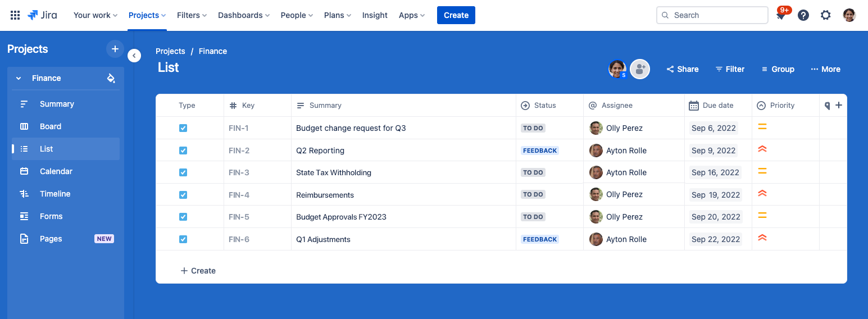Collapse the sidebar with the arrow button
The width and height of the screenshot is (868, 319).
[x=134, y=56]
